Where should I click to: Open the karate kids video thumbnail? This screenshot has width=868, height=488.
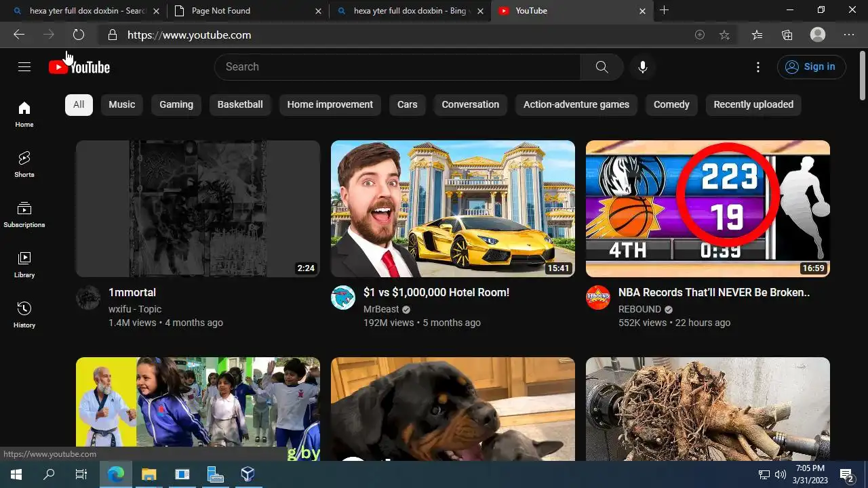click(198, 409)
